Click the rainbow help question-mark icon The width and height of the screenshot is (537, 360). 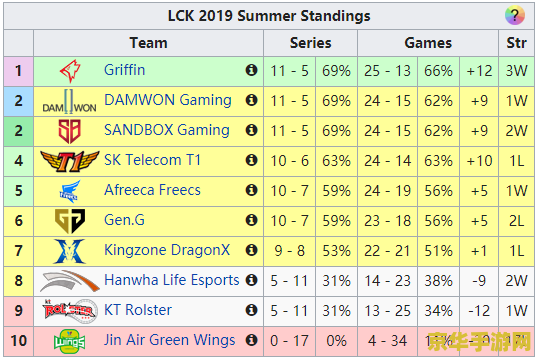pos(514,15)
